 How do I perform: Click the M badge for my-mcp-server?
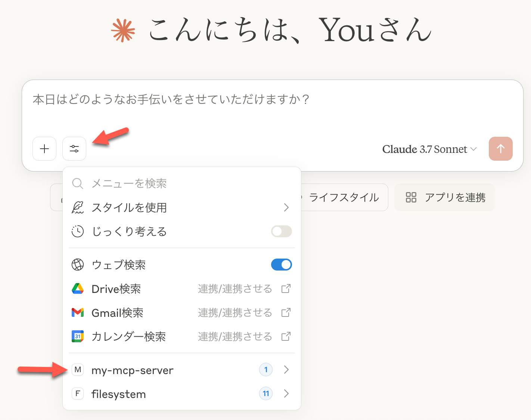(78, 370)
